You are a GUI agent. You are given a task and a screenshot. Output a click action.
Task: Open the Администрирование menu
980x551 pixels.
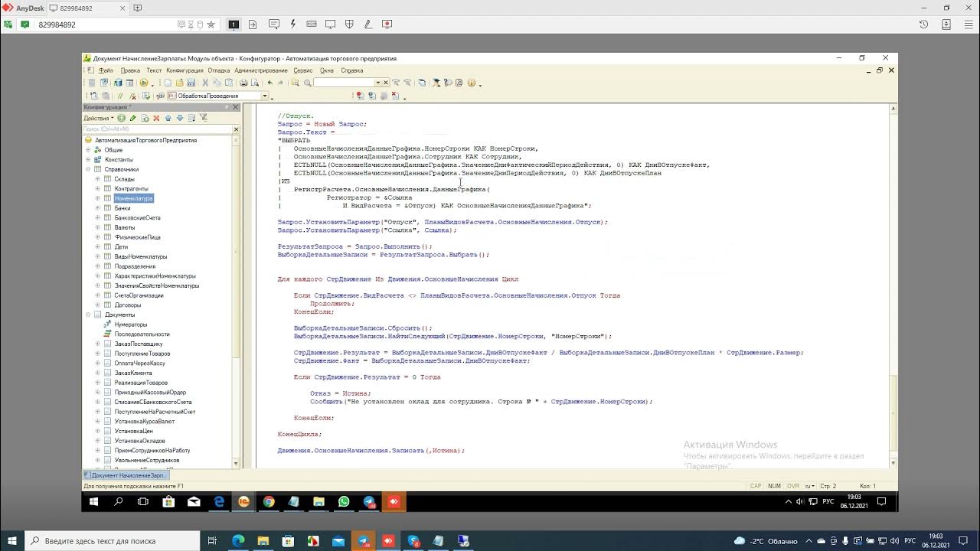(x=261, y=70)
